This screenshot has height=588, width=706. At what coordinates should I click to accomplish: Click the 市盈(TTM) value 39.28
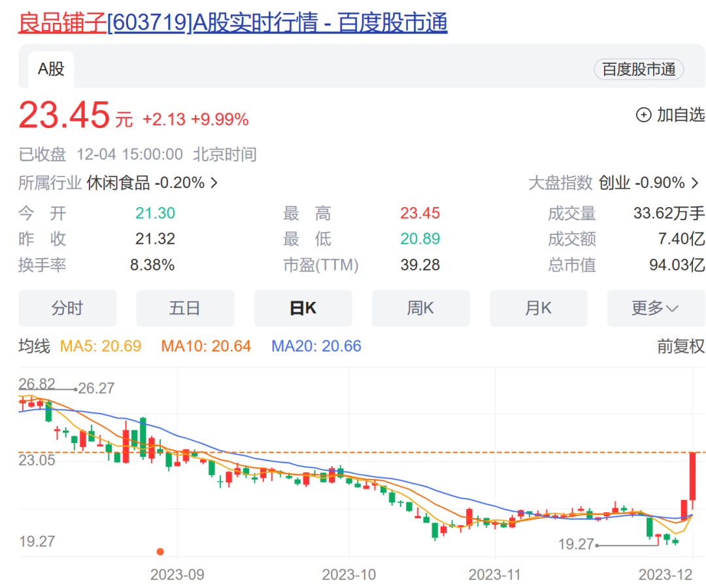[420, 265]
